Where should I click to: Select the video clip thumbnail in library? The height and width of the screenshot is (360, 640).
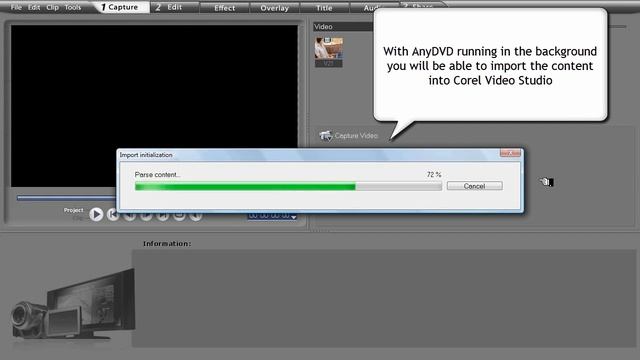click(329, 52)
